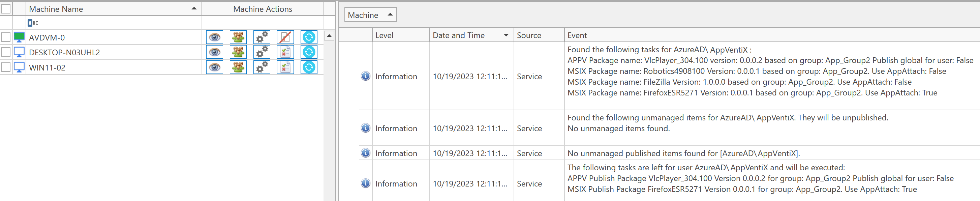The width and height of the screenshot is (980, 201).
Task: Select the DESKTOP-N03UHL2 row checkbox
Action: (x=6, y=52)
